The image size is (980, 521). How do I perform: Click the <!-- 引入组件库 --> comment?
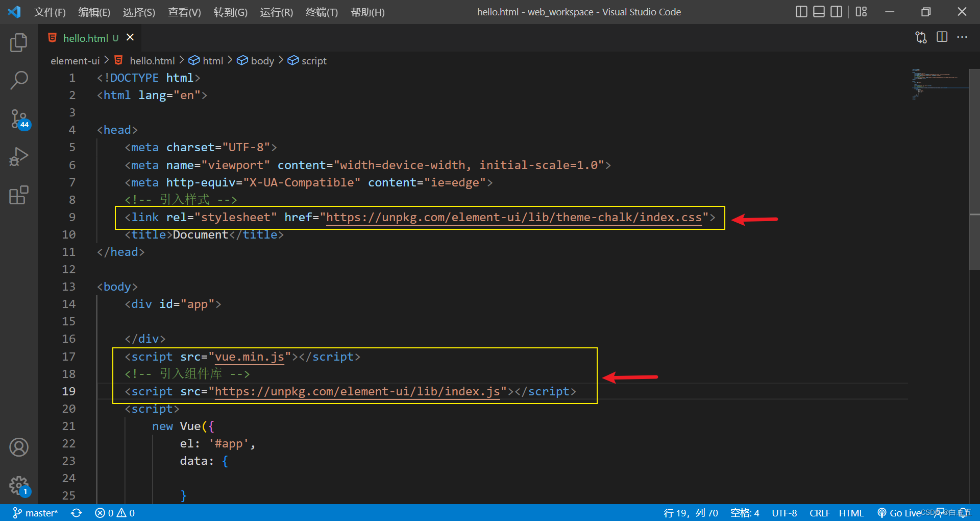tap(187, 374)
